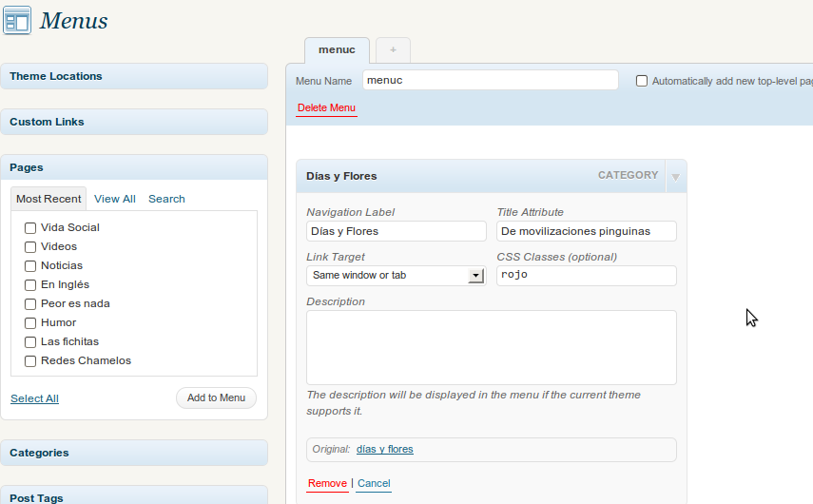Viewport: 813px width, 504px height.
Task: Add a new menu with plus tab
Action: click(393, 50)
